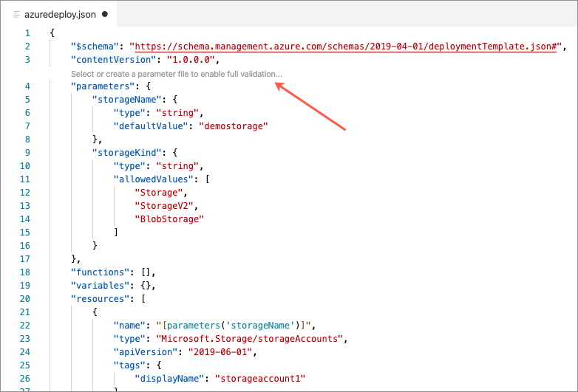Click line number 11 in the gutter
Viewport: 578px width, 392px height.
tap(24, 179)
